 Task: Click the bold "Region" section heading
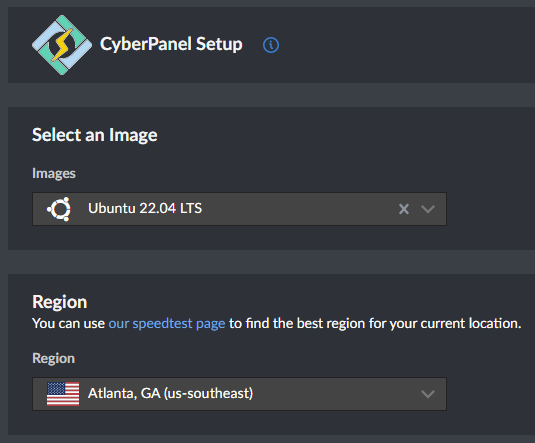pos(60,302)
